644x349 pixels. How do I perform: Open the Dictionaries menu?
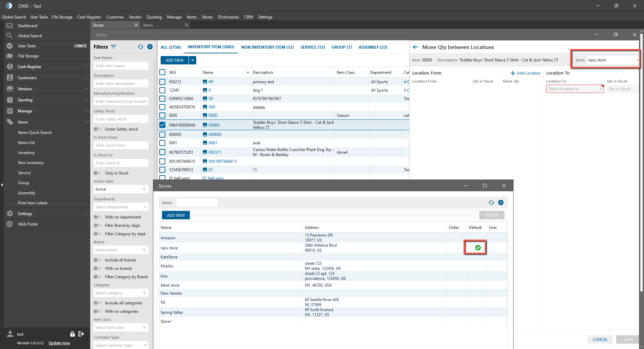pyautogui.click(x=228, y=17)
